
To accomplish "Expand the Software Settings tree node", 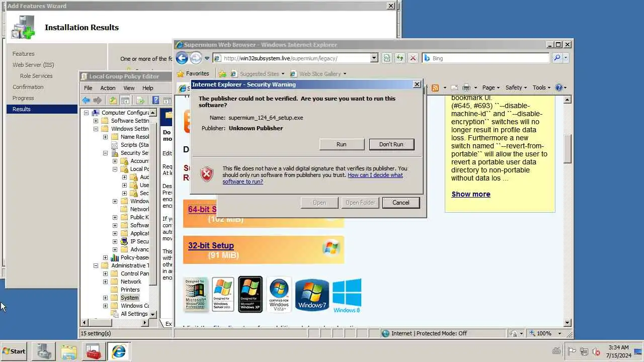I will (x=96, y=121).
